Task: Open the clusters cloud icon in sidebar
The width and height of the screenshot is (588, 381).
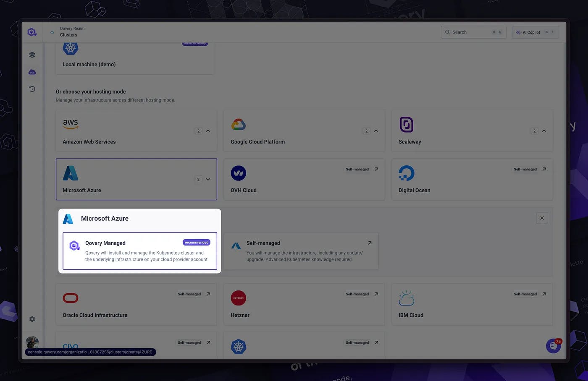Action: [32, 72]
